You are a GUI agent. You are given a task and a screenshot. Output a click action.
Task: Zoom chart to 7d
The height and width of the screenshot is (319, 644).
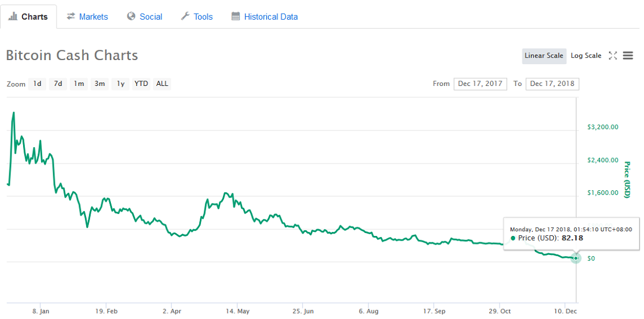click(x=58, y=84)
